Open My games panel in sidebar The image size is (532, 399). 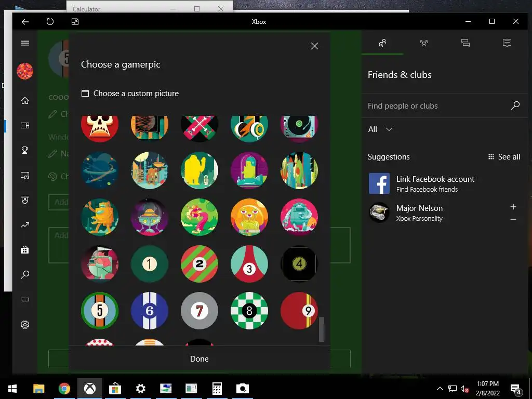pyautogui.click(x=25, y=126)
